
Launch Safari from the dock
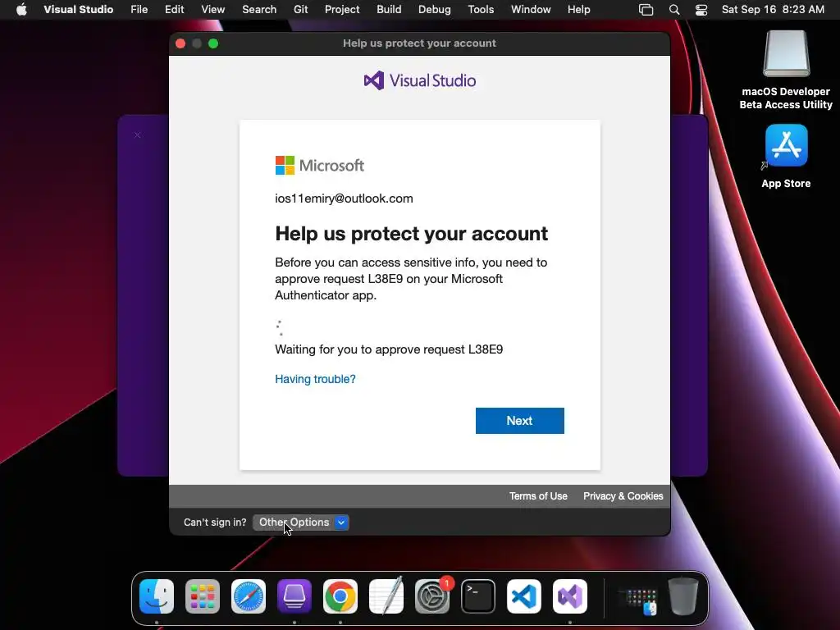pos(249,596)
